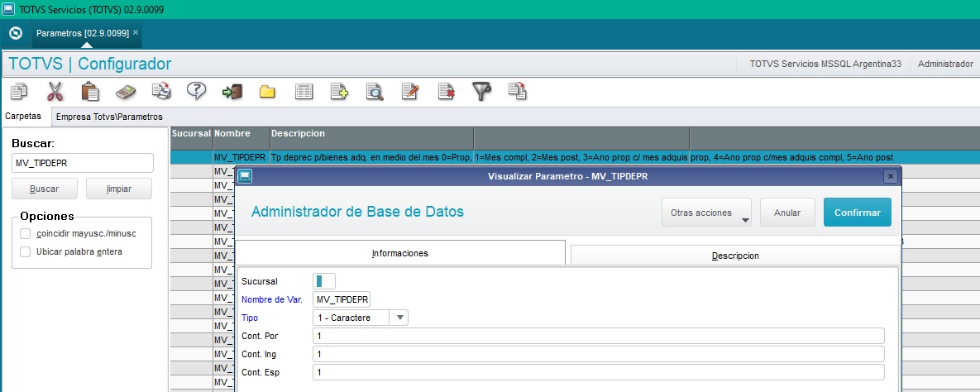Expand the Otras acciones dropdown
Viewport: 980px width, 392px height.
706,213
